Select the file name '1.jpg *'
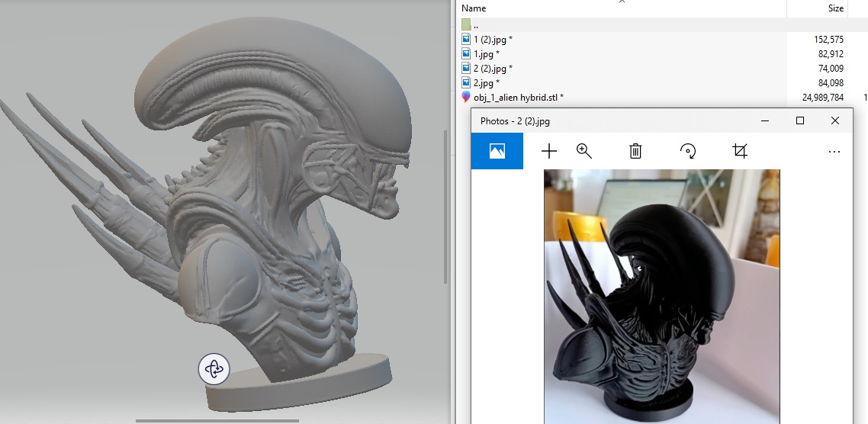 tap(487, 53)
